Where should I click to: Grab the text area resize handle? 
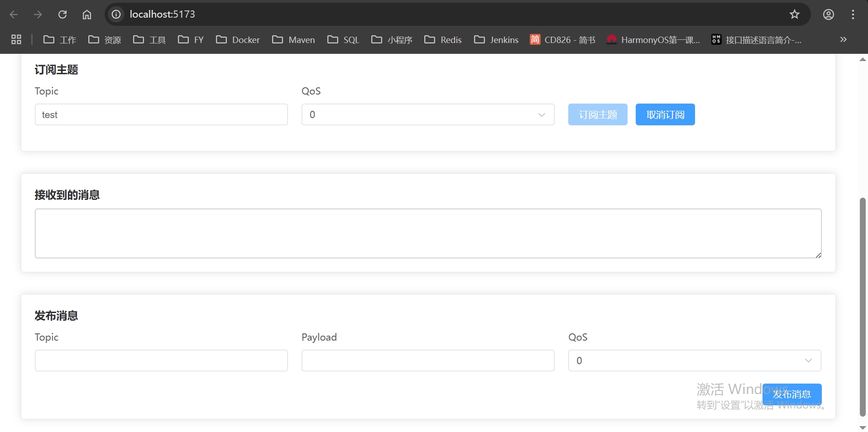pos(818,255)
